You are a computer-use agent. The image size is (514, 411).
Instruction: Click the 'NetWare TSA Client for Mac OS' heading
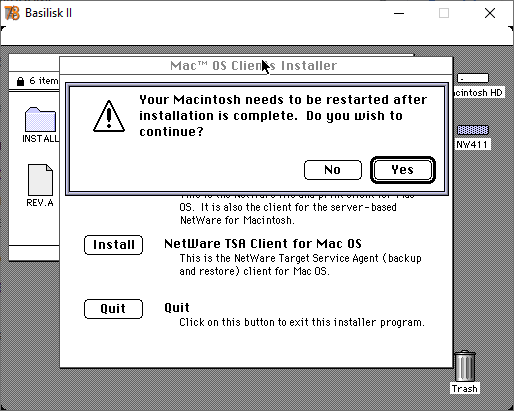pos(263,244)
